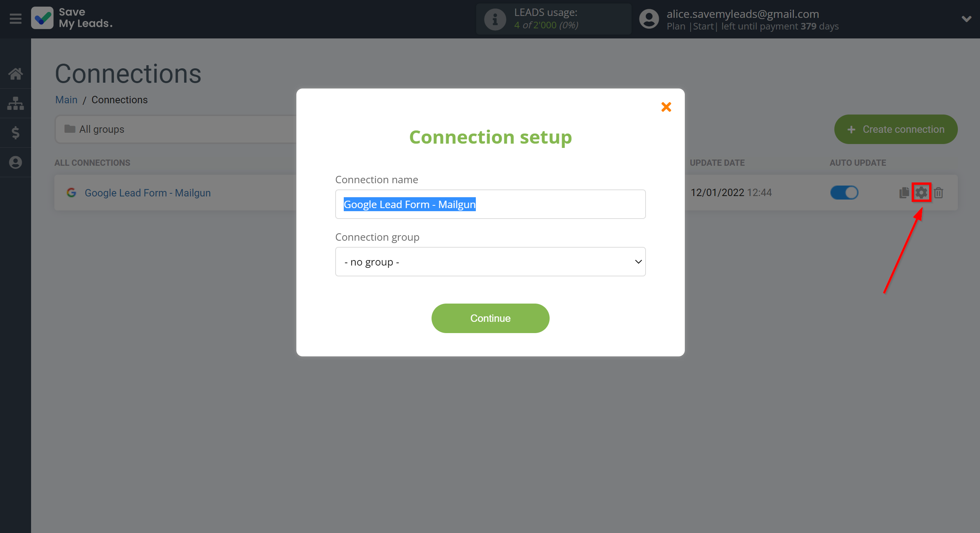Close the Connection setup modal
Image resolution: width=980 pixels, height=533 pixels.
pos(666,106)
